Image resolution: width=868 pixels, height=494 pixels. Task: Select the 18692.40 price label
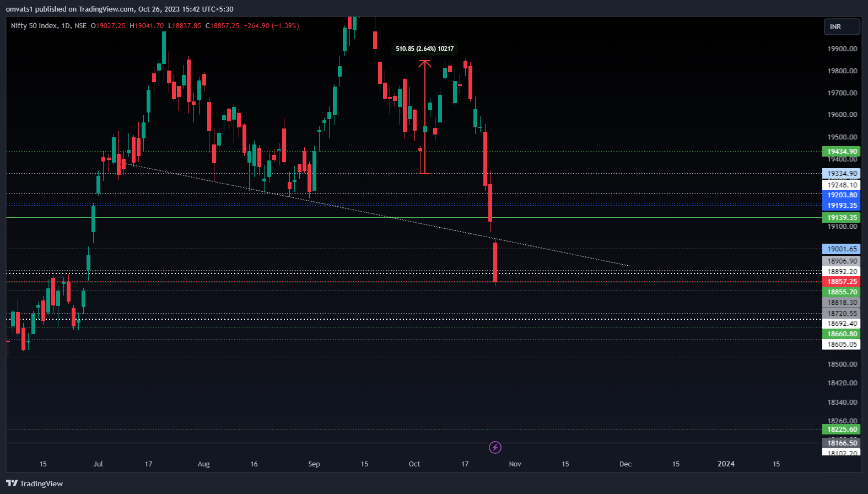tap(842, 324)
